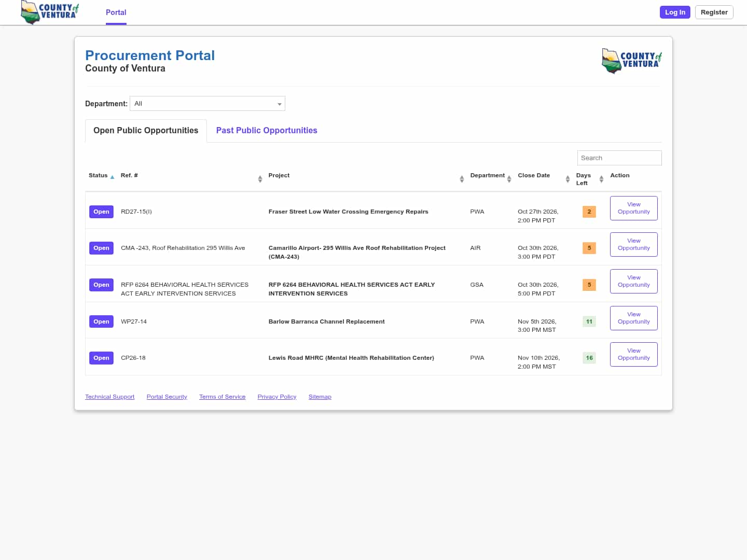Switch to Past Public Opportunities tab
The image size is (747, 560).
[x=267, y=131]
